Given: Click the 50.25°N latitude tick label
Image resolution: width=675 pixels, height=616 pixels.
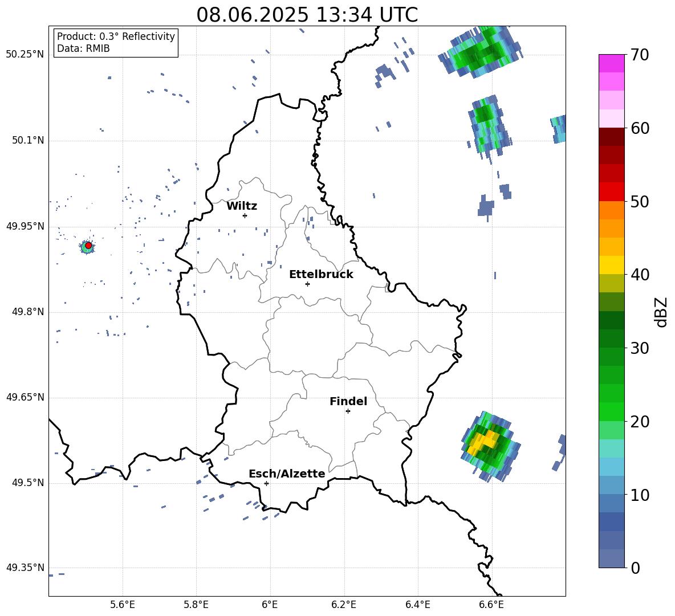Looking at the screenshot, I should tap(25, 55).
